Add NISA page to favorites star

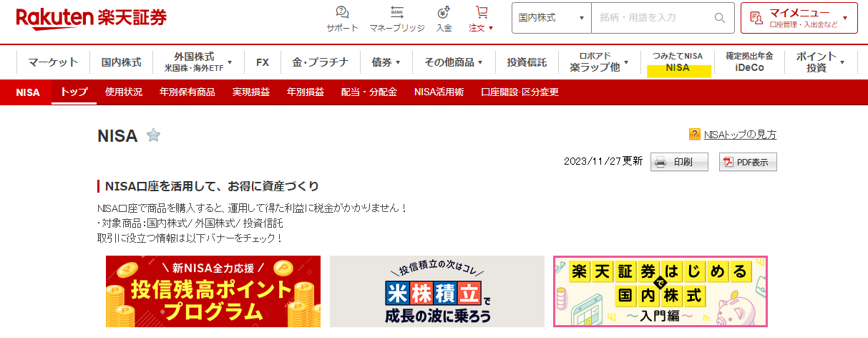(x=153, y=135)
